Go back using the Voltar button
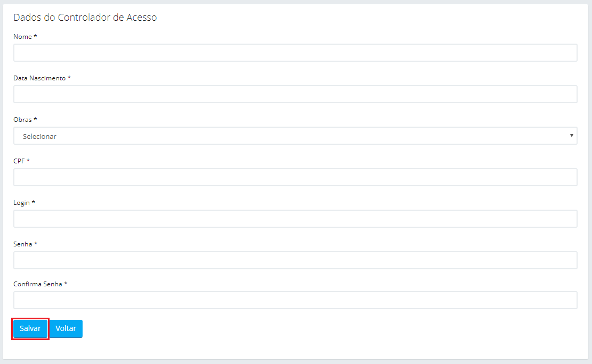Image resolution: width=592 pixels, height=364 pixels. point(66,328)
